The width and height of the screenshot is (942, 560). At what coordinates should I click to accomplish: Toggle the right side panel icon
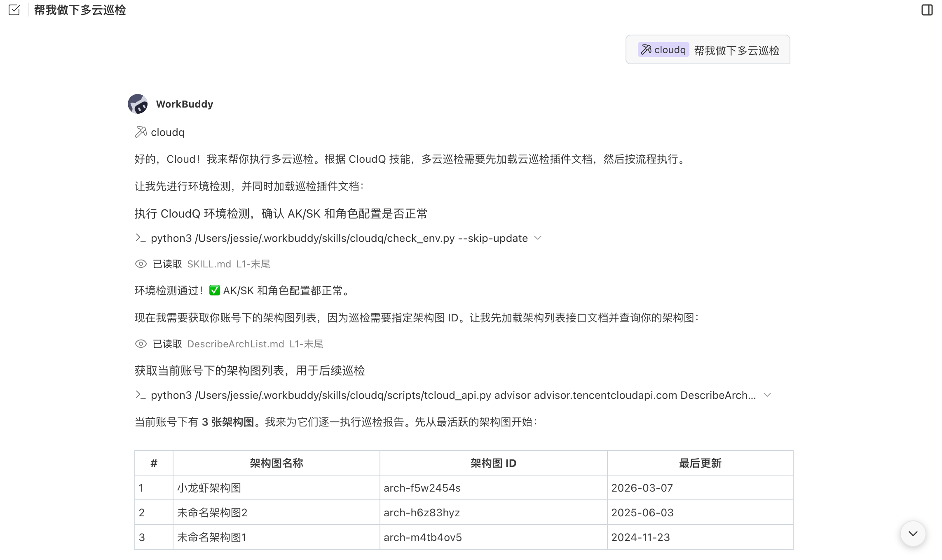(x=927, y=10)
